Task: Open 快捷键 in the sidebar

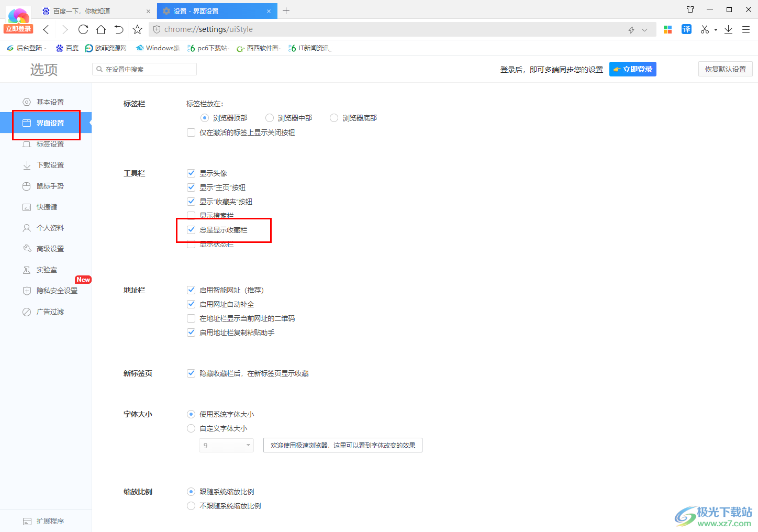Action: click(x=46, y=207)
